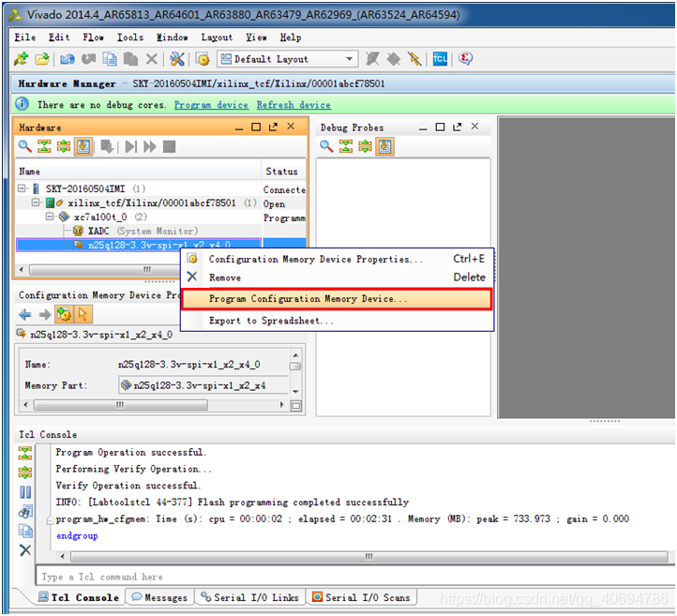Collapse the xilinx_tcf target tree node

pos(36,202)
